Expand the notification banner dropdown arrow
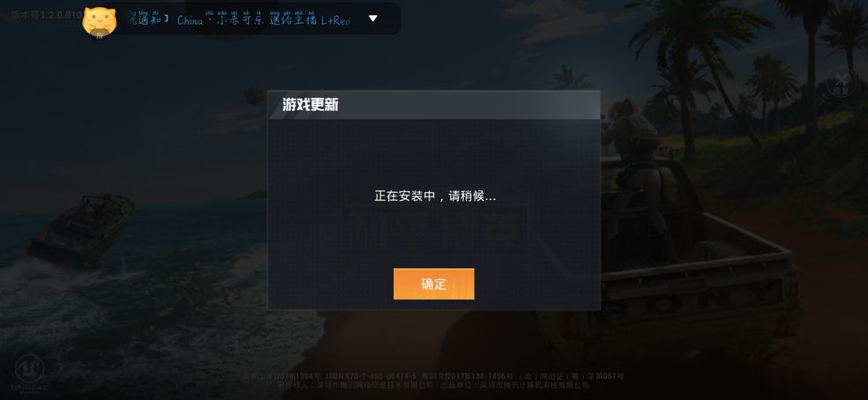Viewport: 868px width, 400px height. pos(373,19)
